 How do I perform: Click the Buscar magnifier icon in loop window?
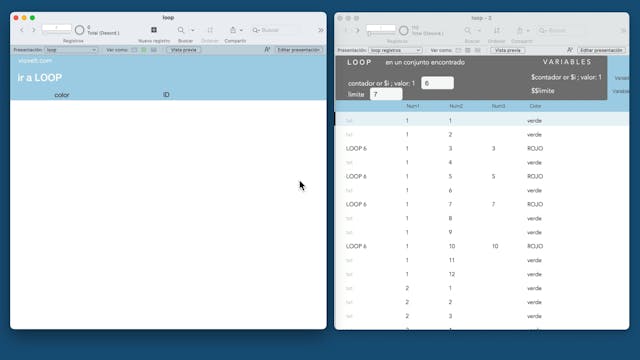181,30
